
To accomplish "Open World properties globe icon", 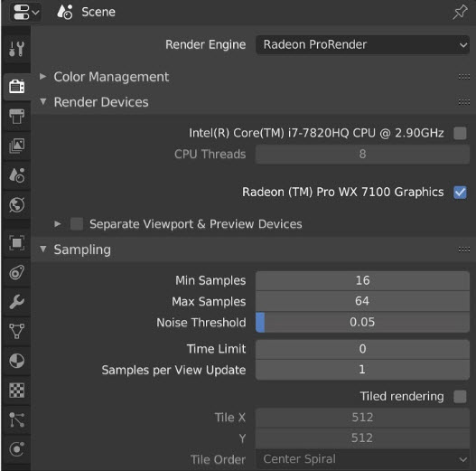I will pyautogui.click(x=16, y=205).
